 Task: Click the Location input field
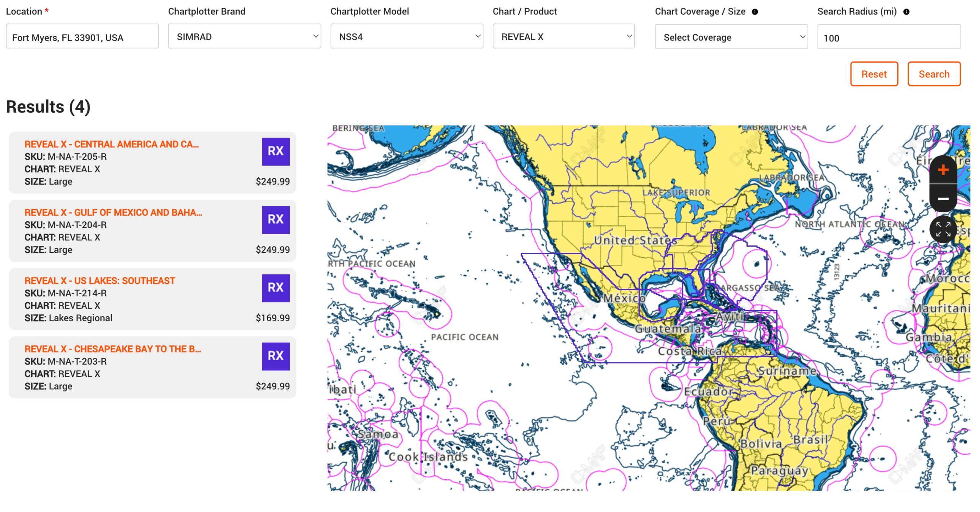[x=82, y=37]
